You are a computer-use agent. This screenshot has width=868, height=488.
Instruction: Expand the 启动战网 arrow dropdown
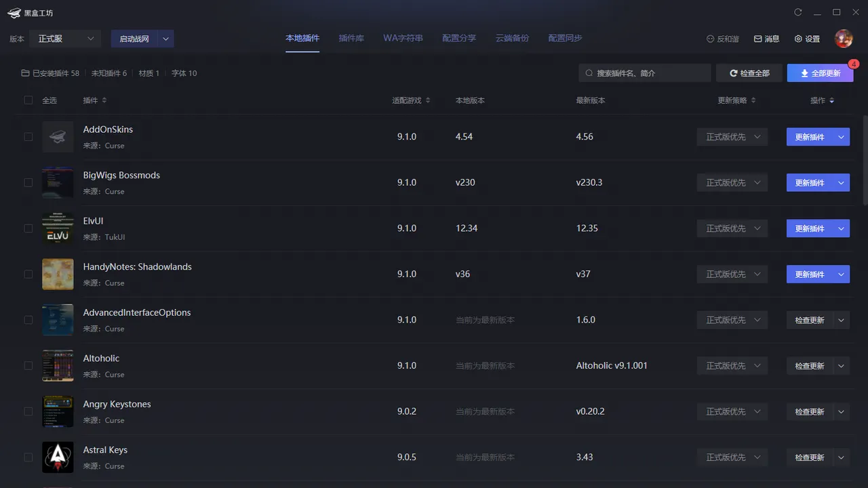pos(165,39)
